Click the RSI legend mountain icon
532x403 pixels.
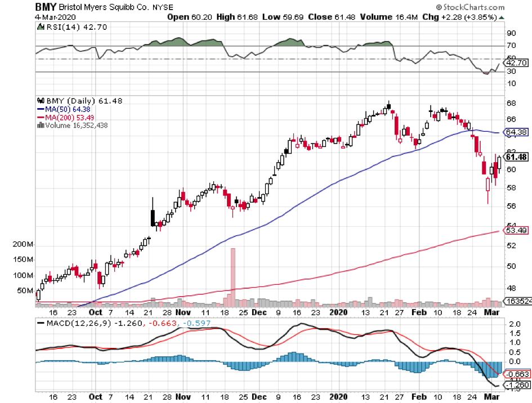[41, 27]
